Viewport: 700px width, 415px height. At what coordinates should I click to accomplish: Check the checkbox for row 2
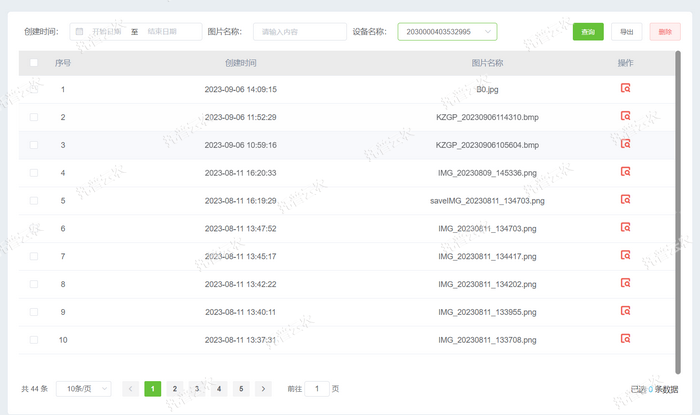[34, 117]
